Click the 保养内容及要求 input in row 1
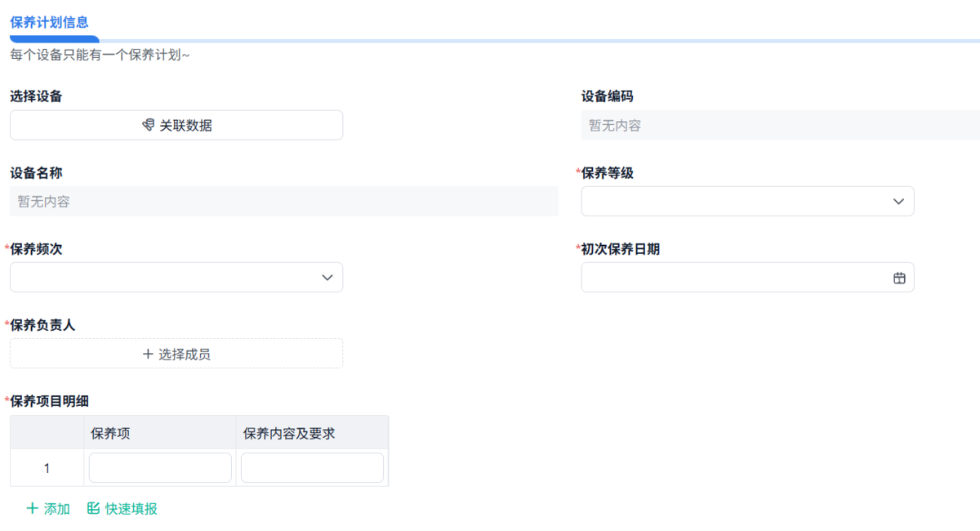The image size is (980, 531). pos(312,466)
